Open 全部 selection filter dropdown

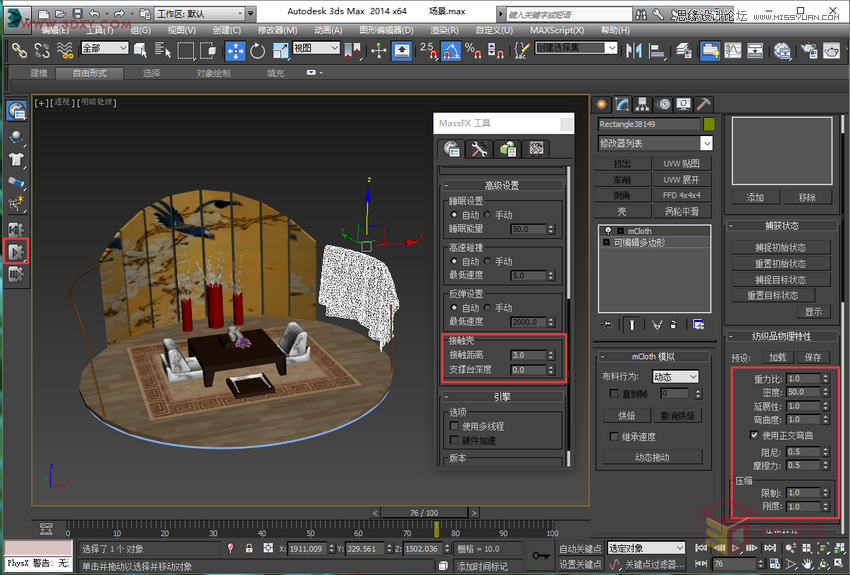coord(105,48)
